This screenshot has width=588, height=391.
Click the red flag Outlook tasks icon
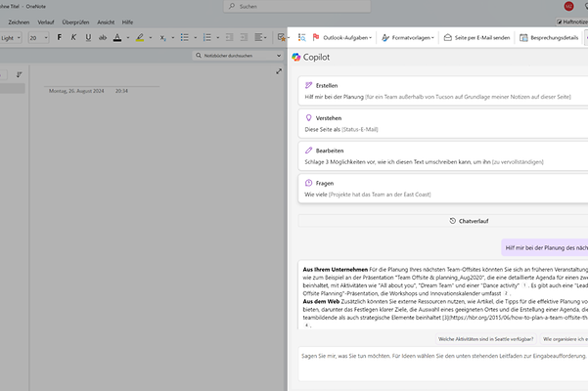click(x=317, y=37)
